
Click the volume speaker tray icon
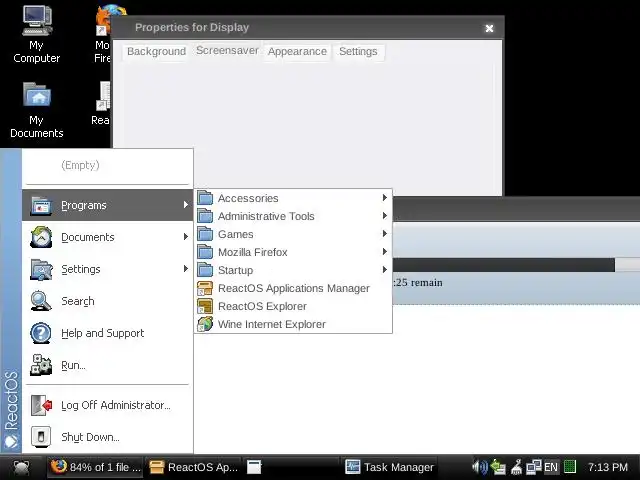480,467
